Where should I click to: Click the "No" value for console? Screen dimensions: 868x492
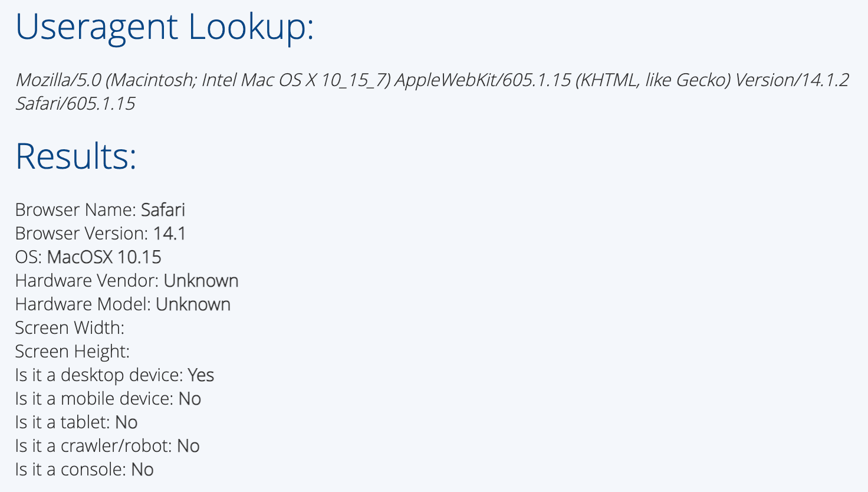pos(142,470)
